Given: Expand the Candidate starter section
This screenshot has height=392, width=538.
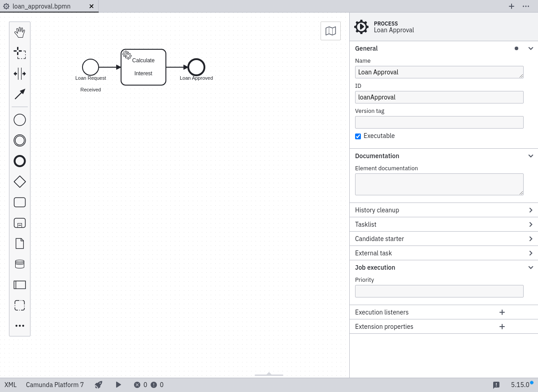Looking at the screenshot, I should click(x=530, y=239).
